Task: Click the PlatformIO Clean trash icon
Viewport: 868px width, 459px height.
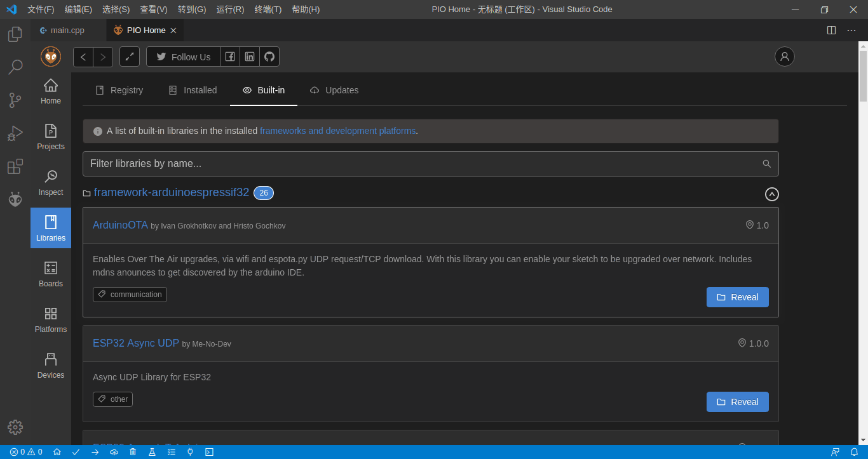Action: click(133, 452)
